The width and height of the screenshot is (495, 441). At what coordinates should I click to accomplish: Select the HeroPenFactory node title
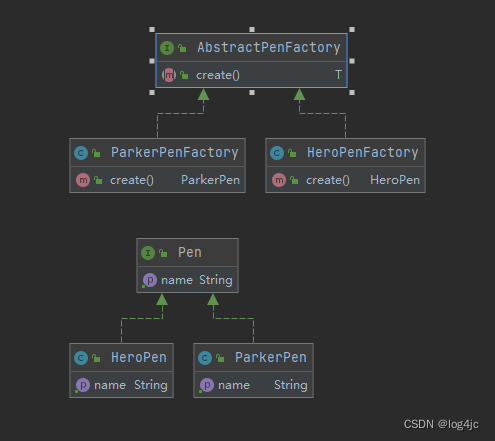point(363,152)
